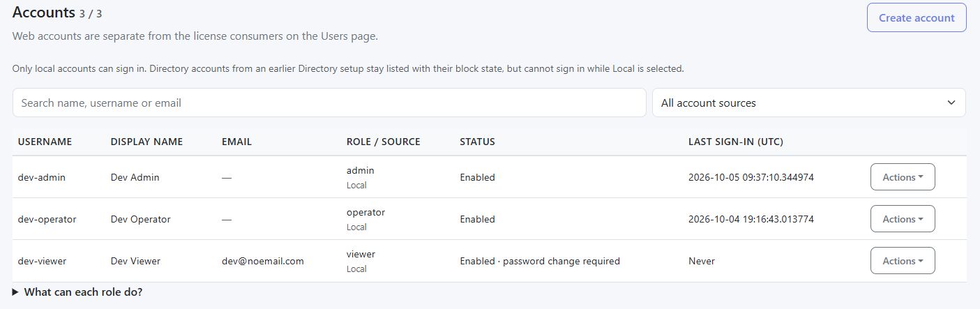
Task: Click the STATUS column header
Action: click(477, 142)
